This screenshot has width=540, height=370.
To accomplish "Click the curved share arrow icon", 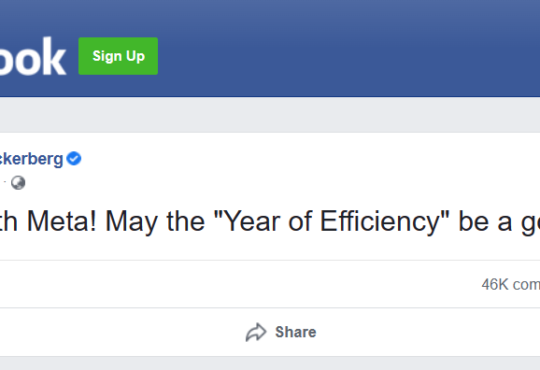I will [x=256, y=332].
